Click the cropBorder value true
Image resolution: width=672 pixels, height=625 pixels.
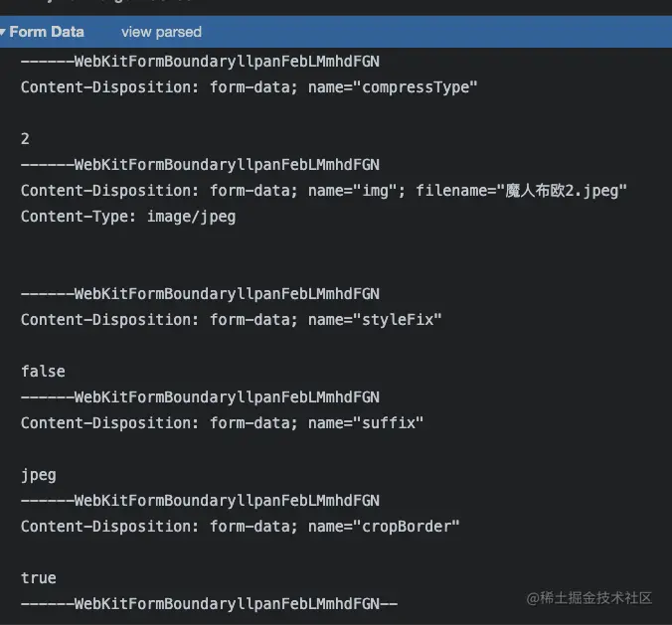(x=39, y=578)
